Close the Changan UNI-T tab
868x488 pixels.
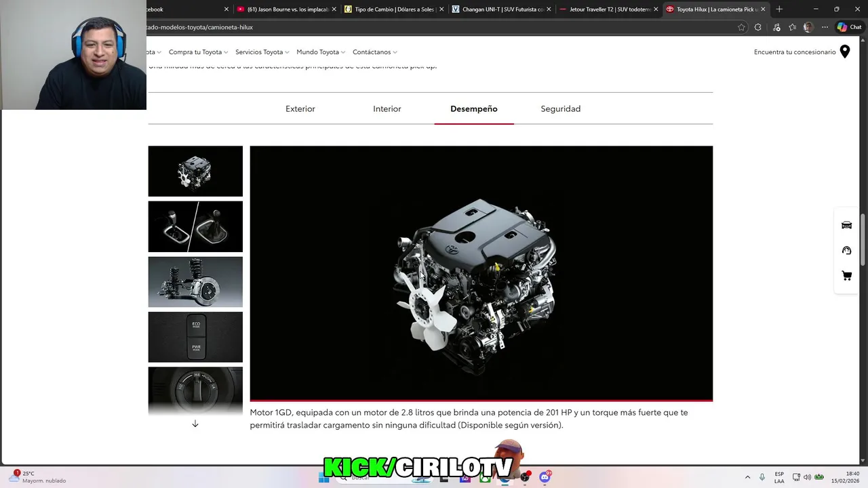pos(549,9)
